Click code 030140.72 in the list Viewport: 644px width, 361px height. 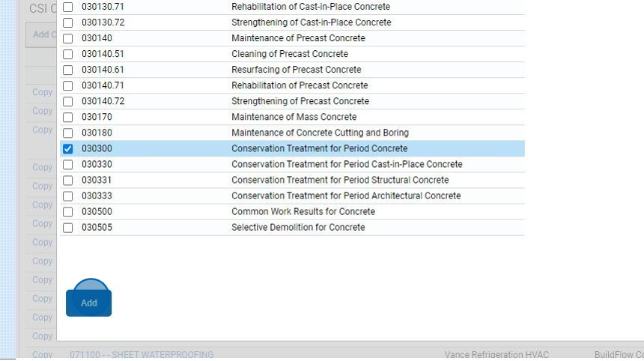coord(103,101)
